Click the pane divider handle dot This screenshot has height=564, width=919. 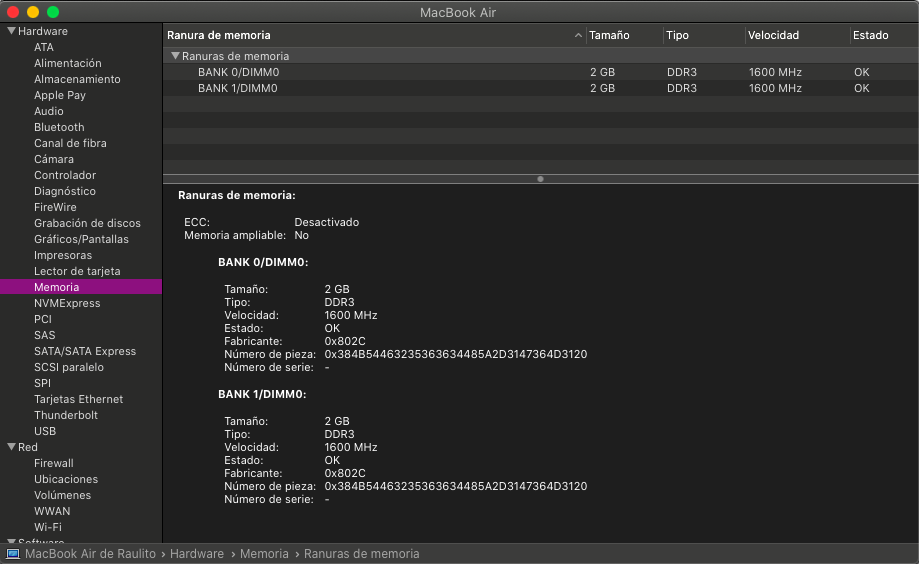pyautogui.click(x=540, y=179)
